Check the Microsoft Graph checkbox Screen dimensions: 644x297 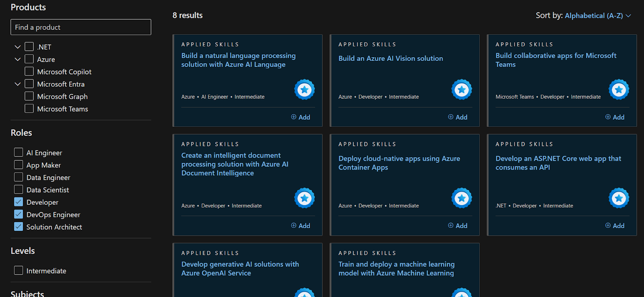(29, 96)
